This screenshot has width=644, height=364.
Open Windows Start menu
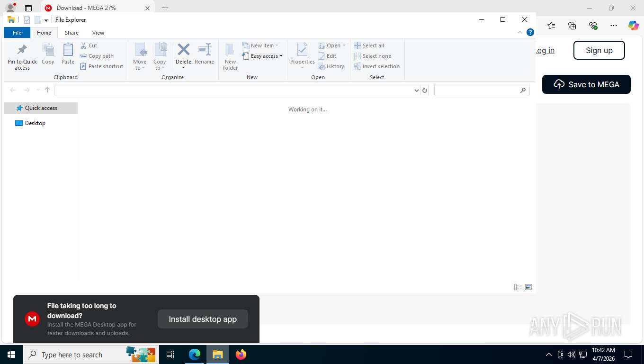(x=11, y=355)
